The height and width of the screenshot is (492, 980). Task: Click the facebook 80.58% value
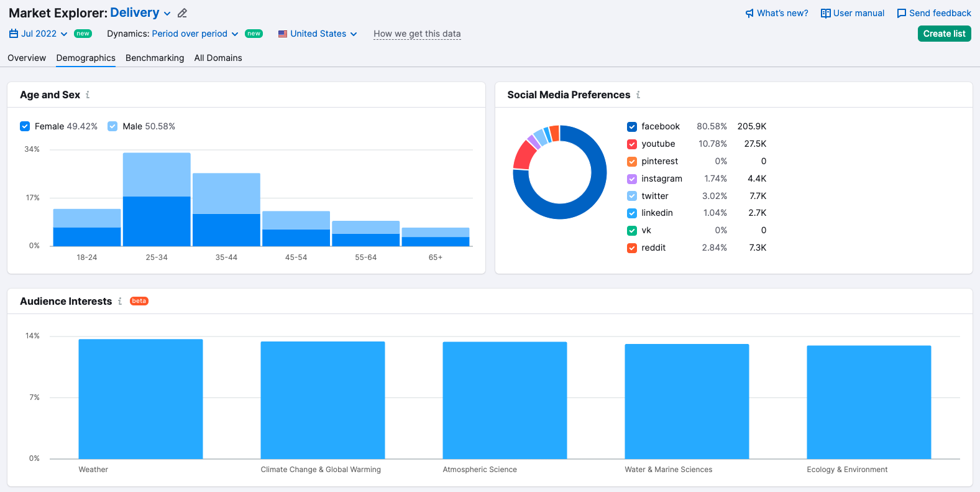[712, 126]
